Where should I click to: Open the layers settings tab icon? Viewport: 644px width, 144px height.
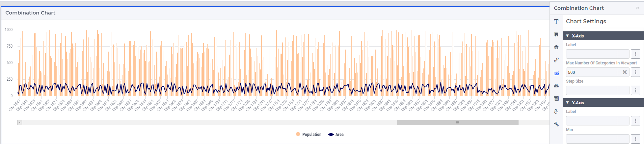click(x=556, y=47)
